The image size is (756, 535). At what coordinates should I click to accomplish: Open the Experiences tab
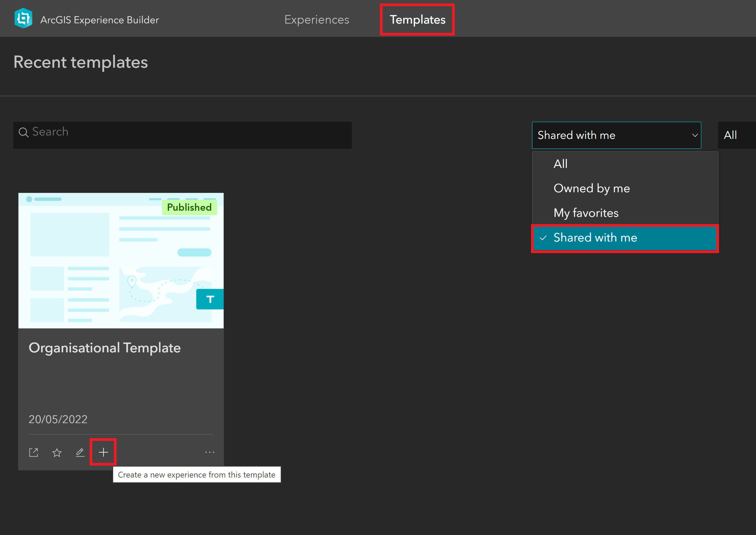(x=317, y=19)
